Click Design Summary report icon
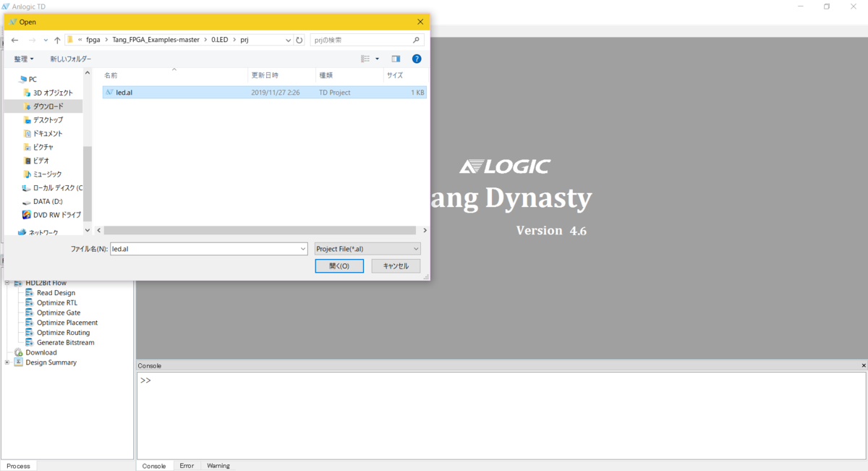Image resolution: width=868 pixels, height=471 pixels. tap(19, 362)
